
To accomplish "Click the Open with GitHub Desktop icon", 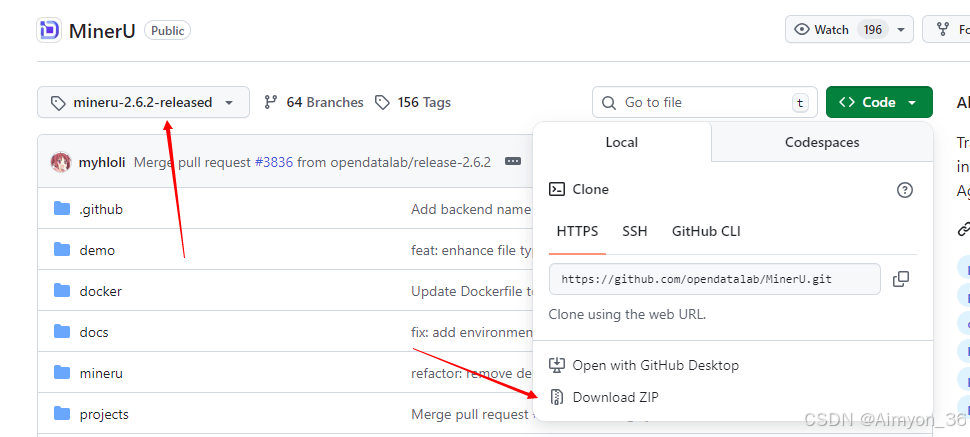I will 557,365.
